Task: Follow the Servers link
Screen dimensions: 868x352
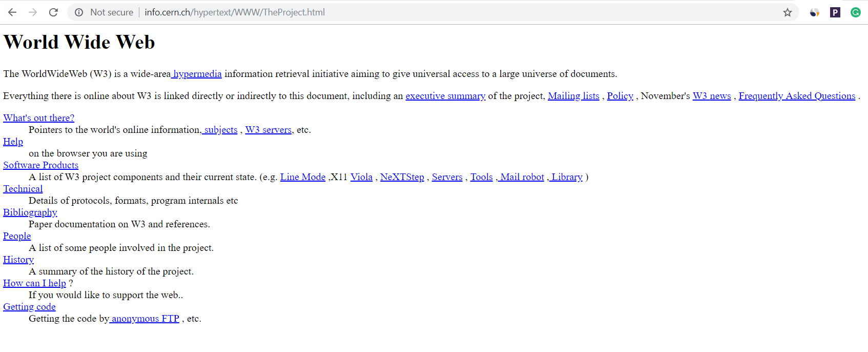Action: 447,177
